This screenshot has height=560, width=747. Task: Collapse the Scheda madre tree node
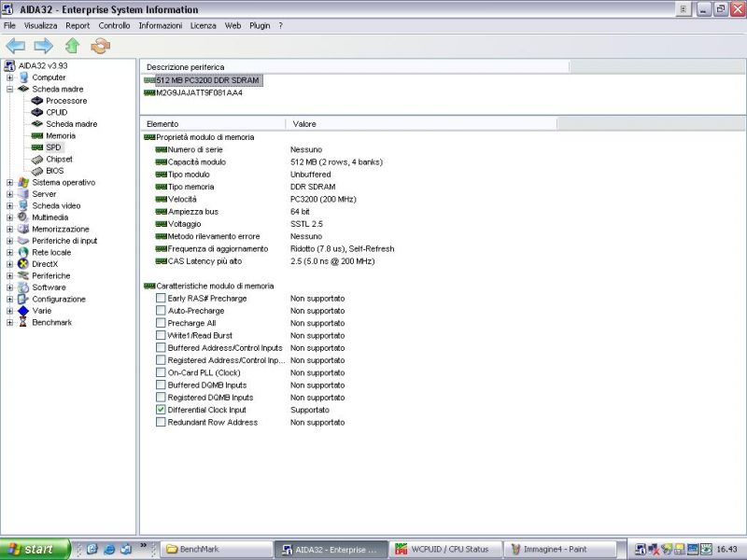coord(9,89)
